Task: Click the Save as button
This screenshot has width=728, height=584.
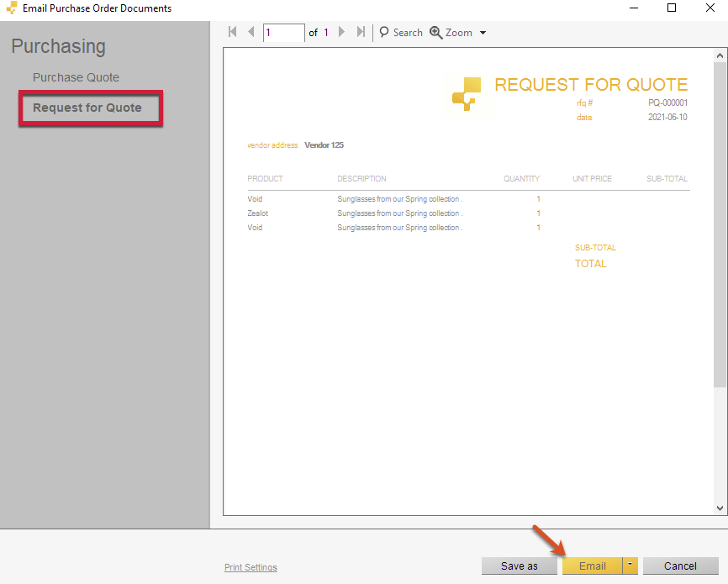Action: (x=519, y=566)
